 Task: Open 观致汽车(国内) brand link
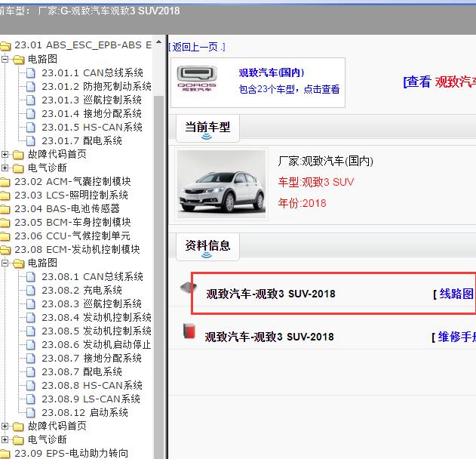(272, 73)
